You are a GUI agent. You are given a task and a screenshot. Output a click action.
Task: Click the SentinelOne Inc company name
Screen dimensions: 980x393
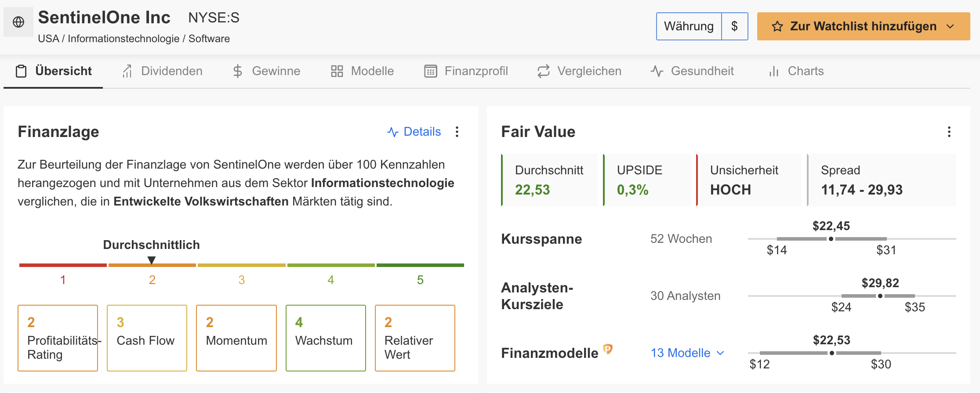(x=104, y=18)
